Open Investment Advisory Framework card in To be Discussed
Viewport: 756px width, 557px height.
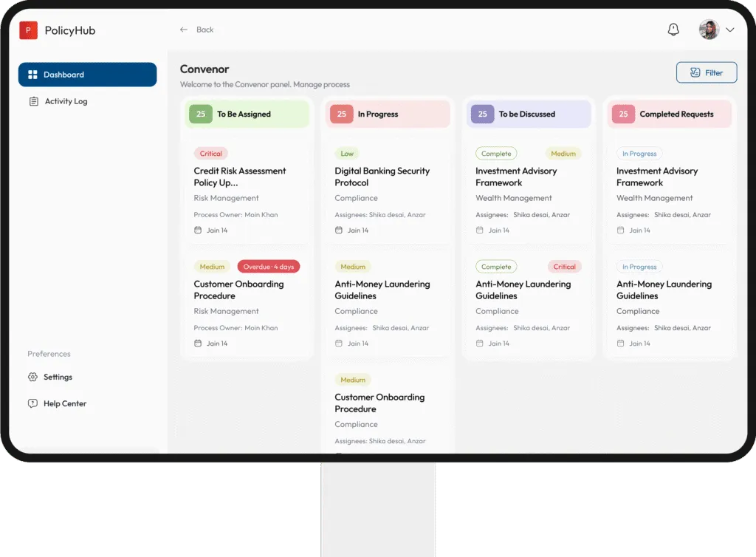coord(516,177)
